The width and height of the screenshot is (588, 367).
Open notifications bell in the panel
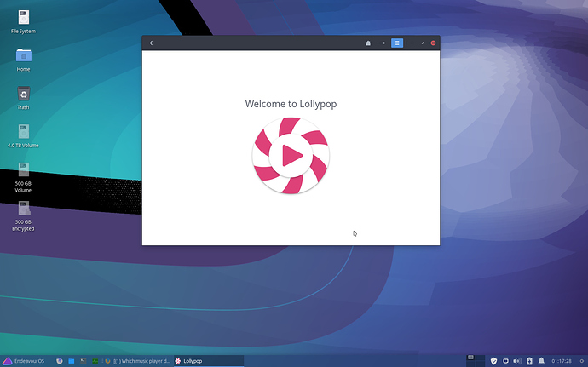(x=541, y=361)
